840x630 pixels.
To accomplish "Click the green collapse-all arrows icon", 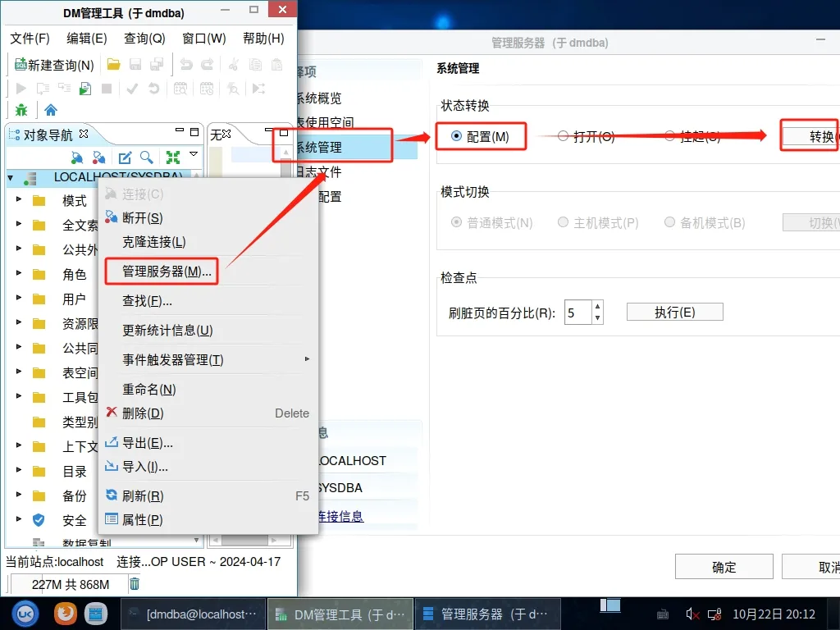I will (172, 157).
